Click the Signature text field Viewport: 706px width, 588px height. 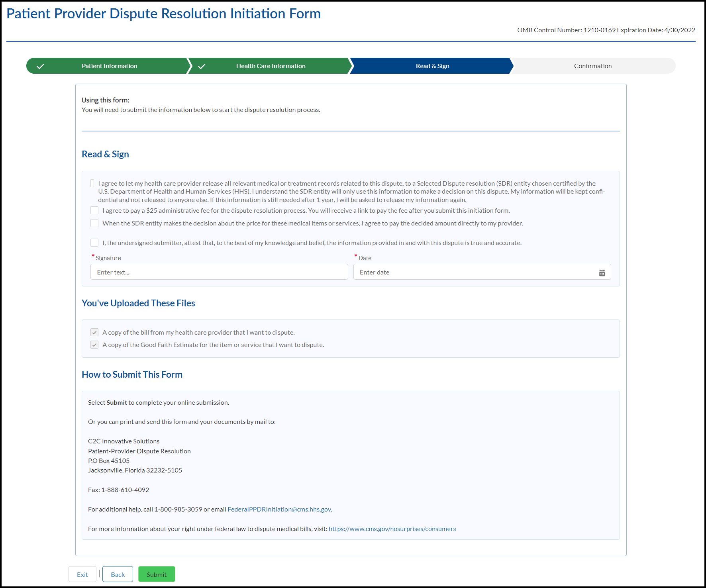pos(219,272)
